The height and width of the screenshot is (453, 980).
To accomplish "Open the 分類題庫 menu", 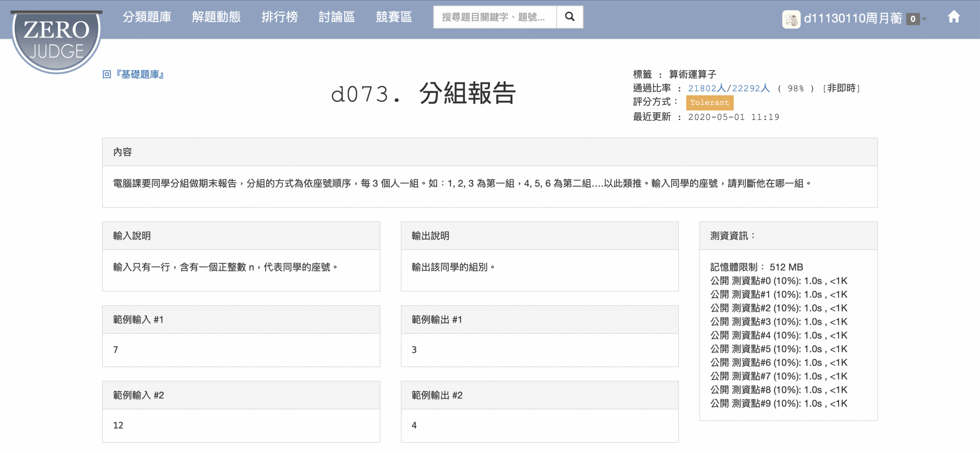I will 147,17.
